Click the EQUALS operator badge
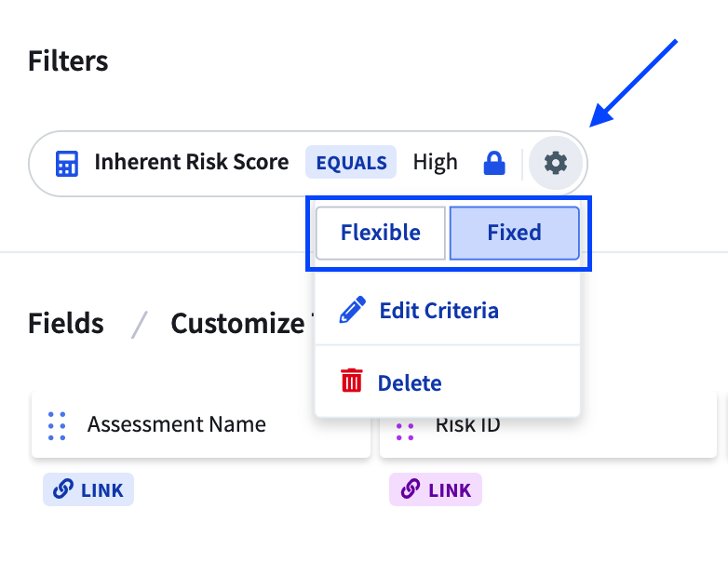The height and width of the screenshot is (562, 728). click(x=351, y=163)
